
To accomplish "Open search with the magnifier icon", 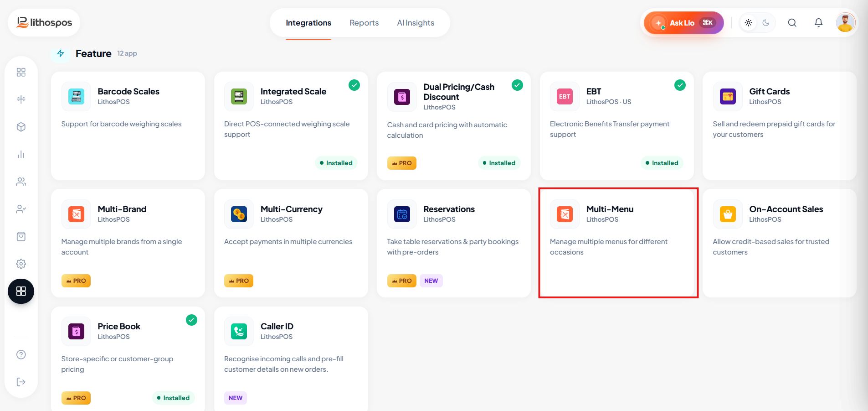I will [x=792, y=23].
